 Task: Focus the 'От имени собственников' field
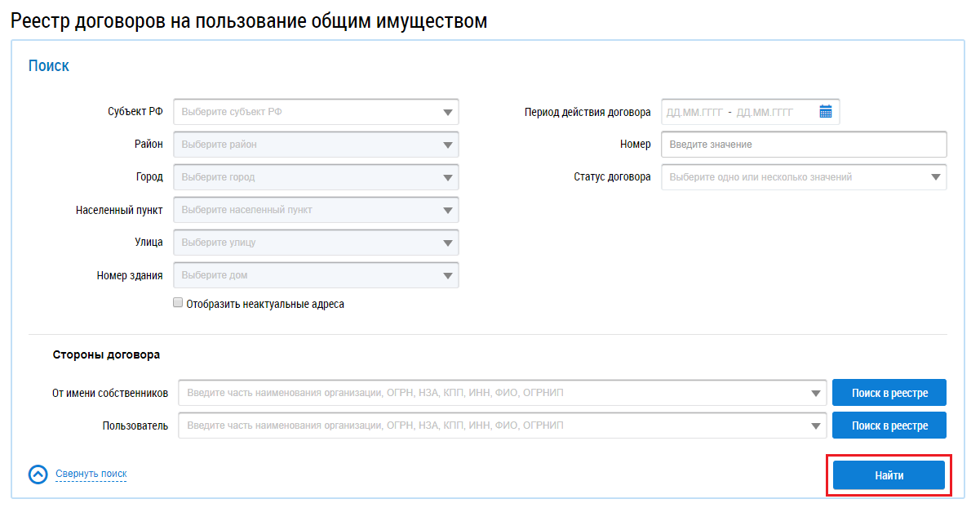pyautogui.click(x=494, y=393)
